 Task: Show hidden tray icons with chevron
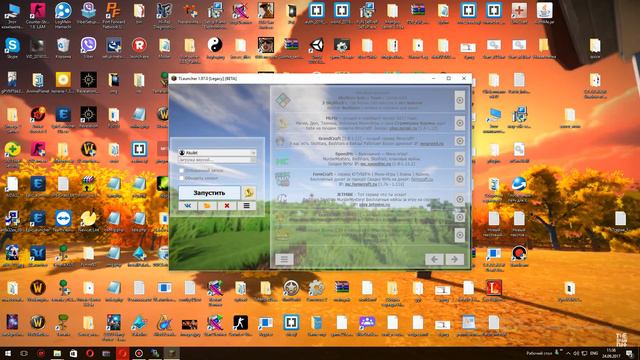[568, 353]
